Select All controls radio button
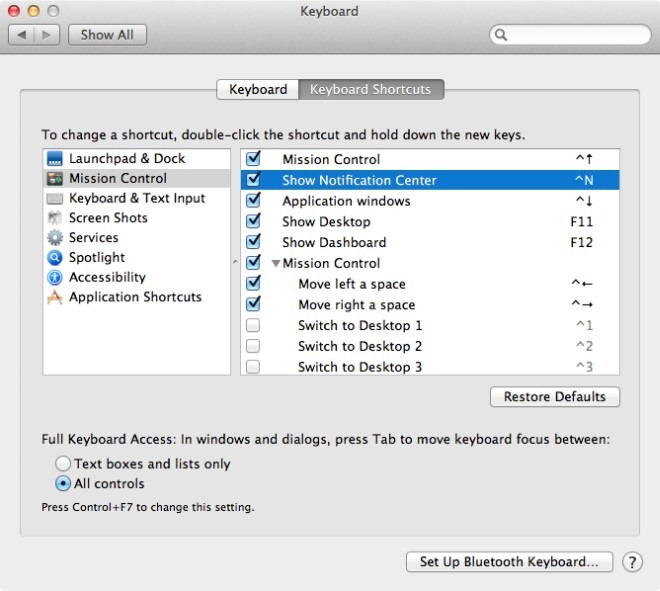 [63, 484]
